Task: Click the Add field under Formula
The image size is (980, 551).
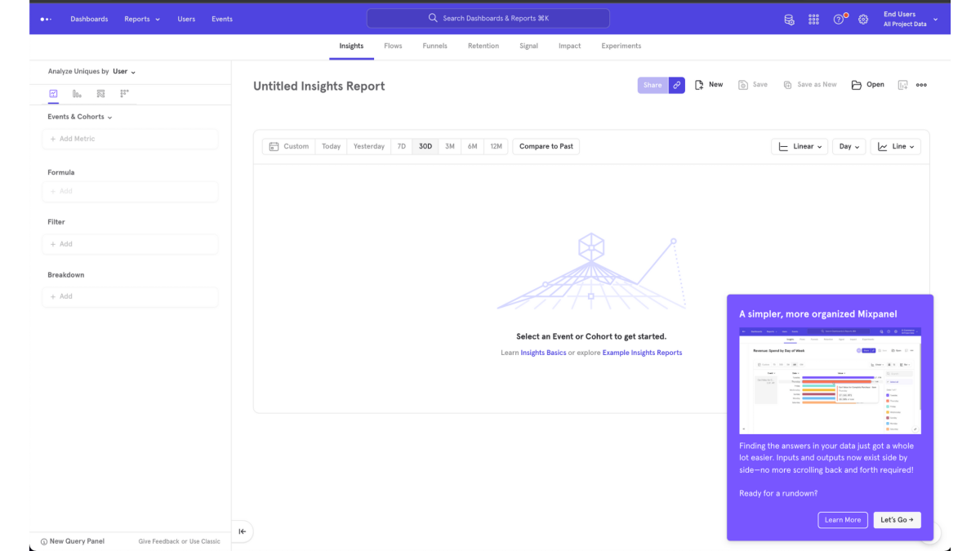Action: tap(130, 191)
